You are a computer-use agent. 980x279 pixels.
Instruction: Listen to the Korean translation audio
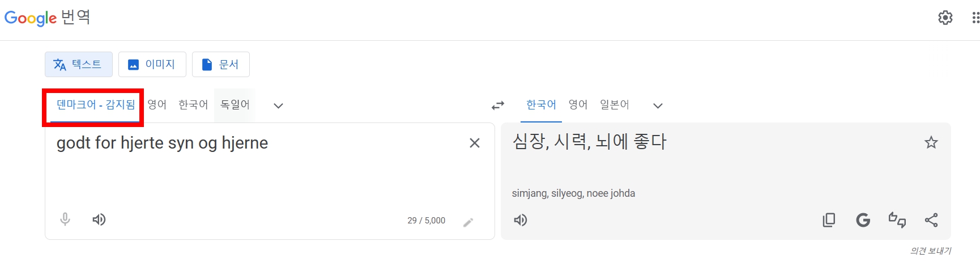point(520,220)
